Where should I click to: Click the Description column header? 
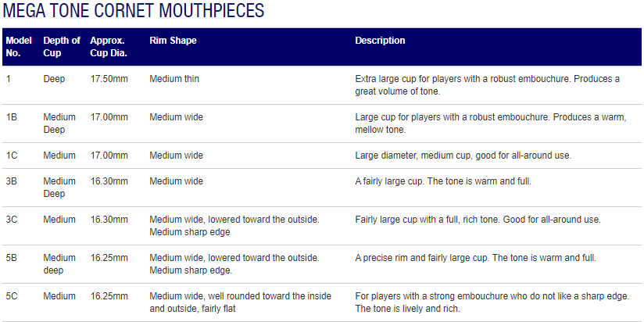point(380,41)
